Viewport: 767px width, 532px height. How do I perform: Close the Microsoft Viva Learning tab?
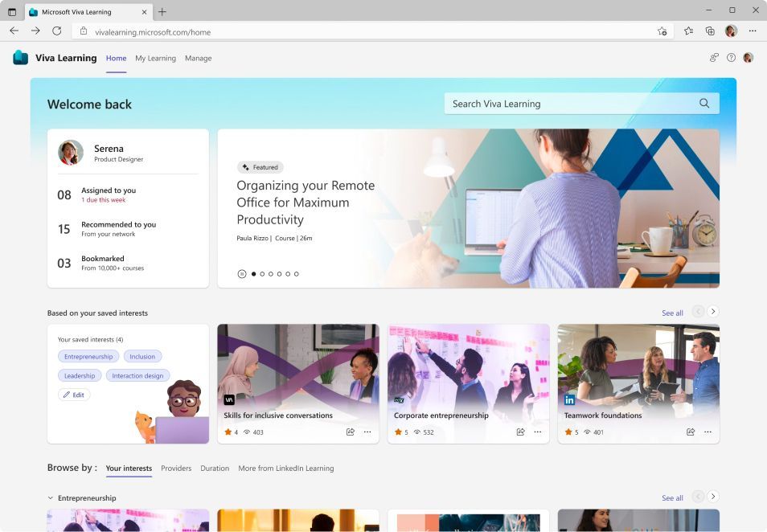pos(144,12)
